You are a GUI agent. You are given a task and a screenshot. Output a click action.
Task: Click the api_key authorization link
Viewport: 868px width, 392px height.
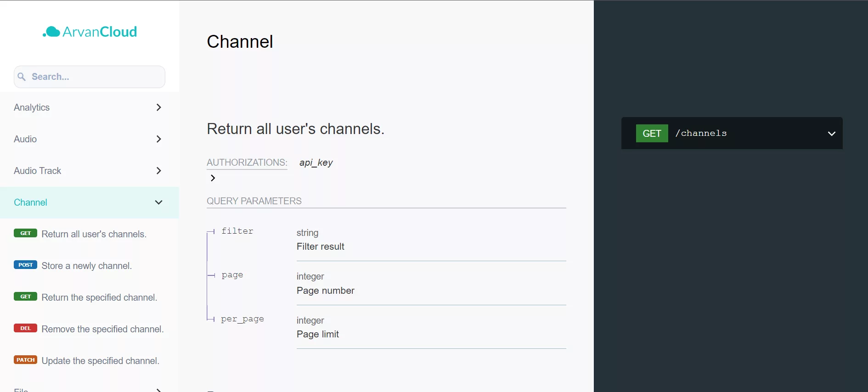[316, 162]
